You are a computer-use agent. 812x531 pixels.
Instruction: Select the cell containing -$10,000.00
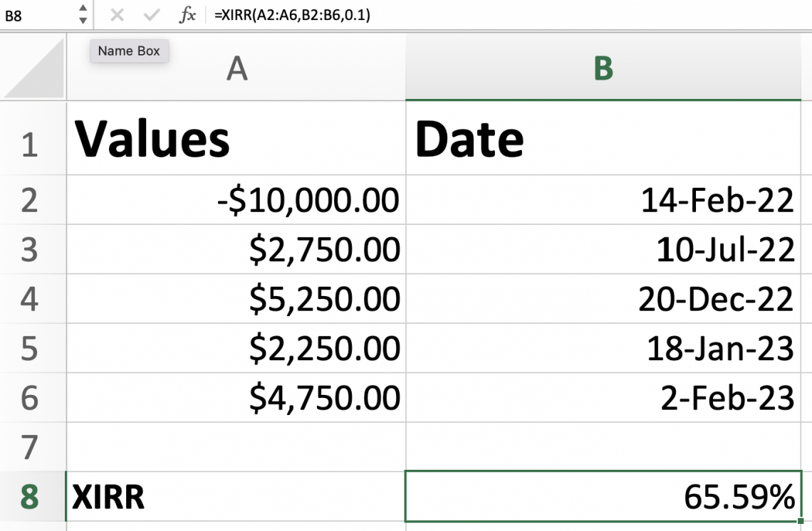235,200
